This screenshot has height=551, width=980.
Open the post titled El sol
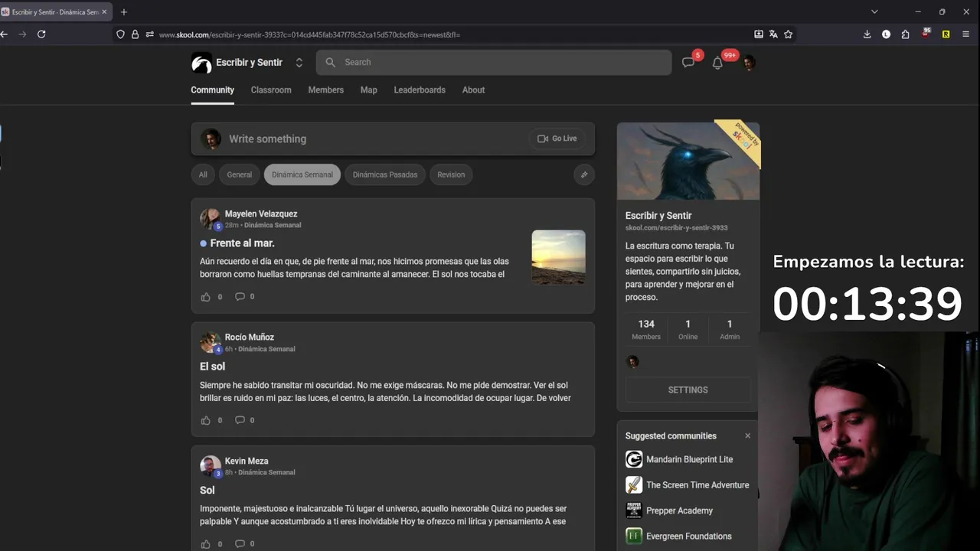coord(212,367)
